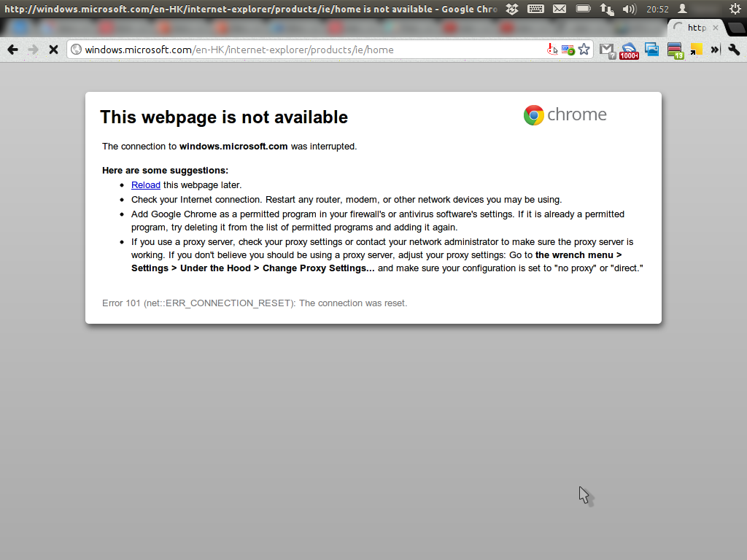Image resolution: width=747 pixels, height=560 pixels.
Task: Click the yellow sticky note extension
Action: [697, 50]
